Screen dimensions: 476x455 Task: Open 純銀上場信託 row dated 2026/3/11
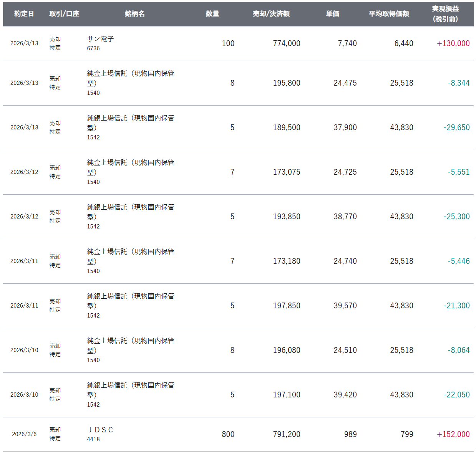point(238,306)
